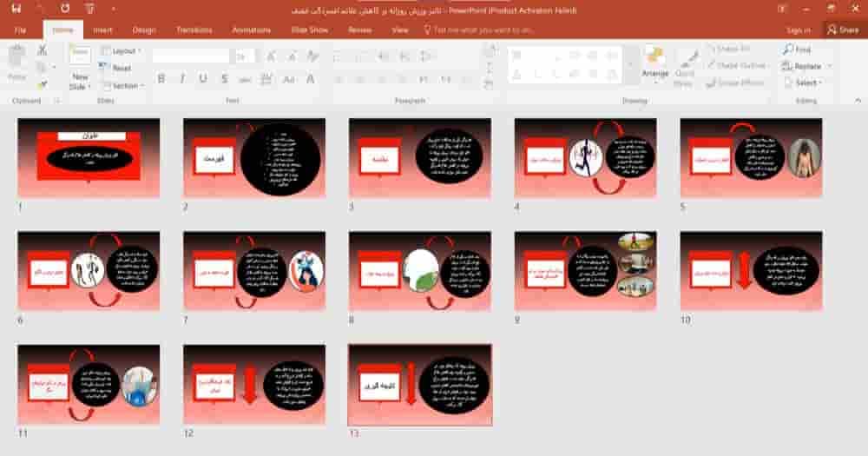
Task: Switch to the Transitions tab
Action: click(x=194, y=30)
